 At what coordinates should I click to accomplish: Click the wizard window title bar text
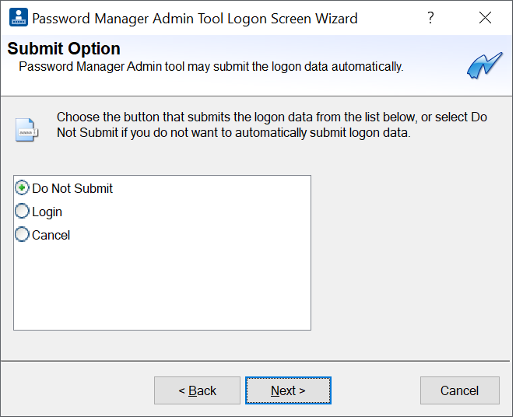coord(195,18)
